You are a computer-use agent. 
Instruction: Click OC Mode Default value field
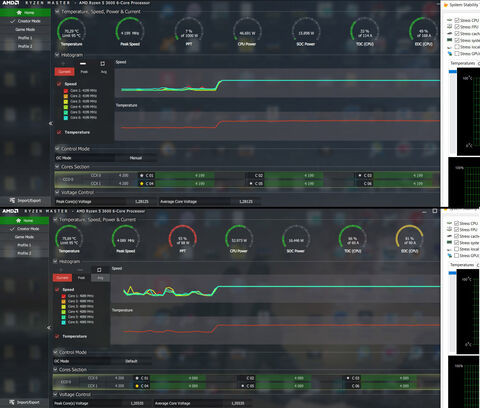pyautogui.click(x=131, y=361)
